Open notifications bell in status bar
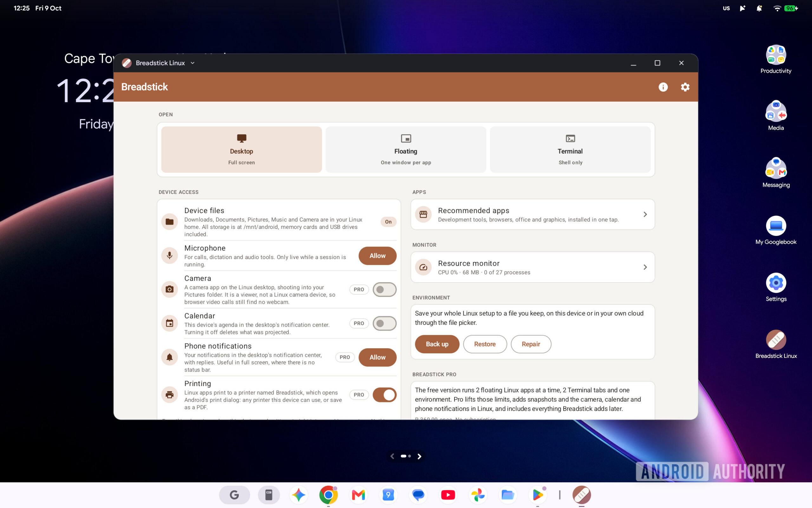Screen dimensions: 812x508 759,8
